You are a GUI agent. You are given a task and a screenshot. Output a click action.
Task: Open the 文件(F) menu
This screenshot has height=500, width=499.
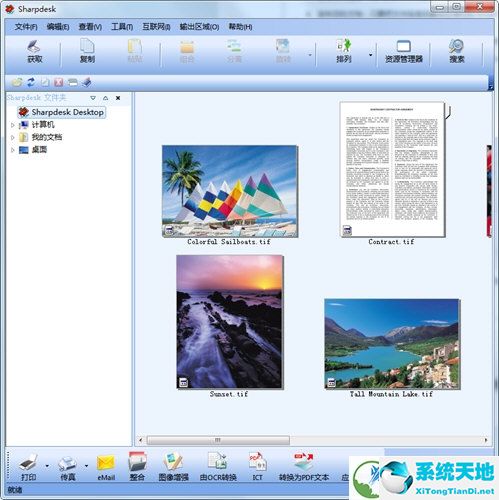coord(26,27)
